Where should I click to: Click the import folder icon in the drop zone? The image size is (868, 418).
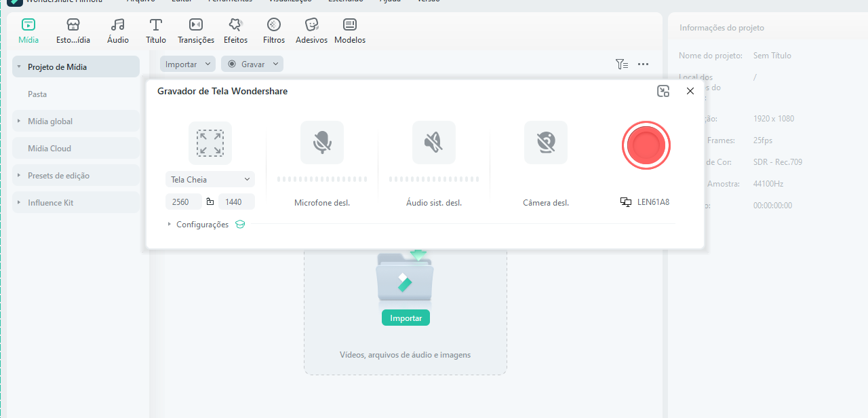click(x=405, y=276)
